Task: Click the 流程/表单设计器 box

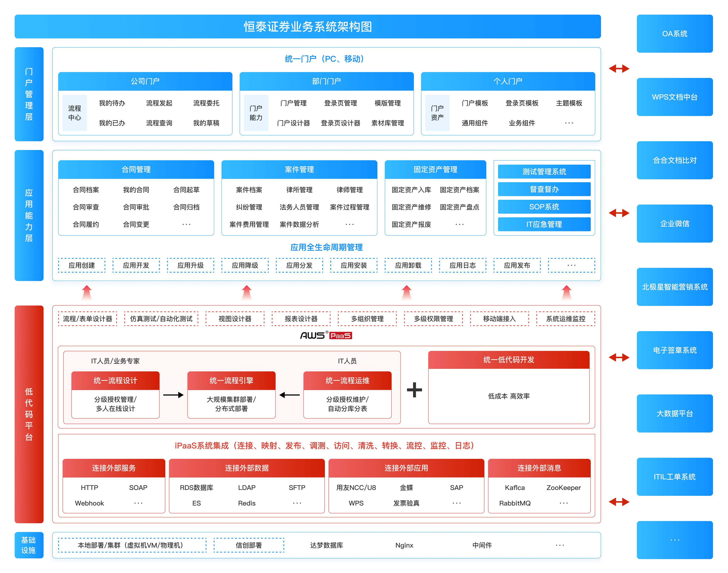Action: (88, 319)
